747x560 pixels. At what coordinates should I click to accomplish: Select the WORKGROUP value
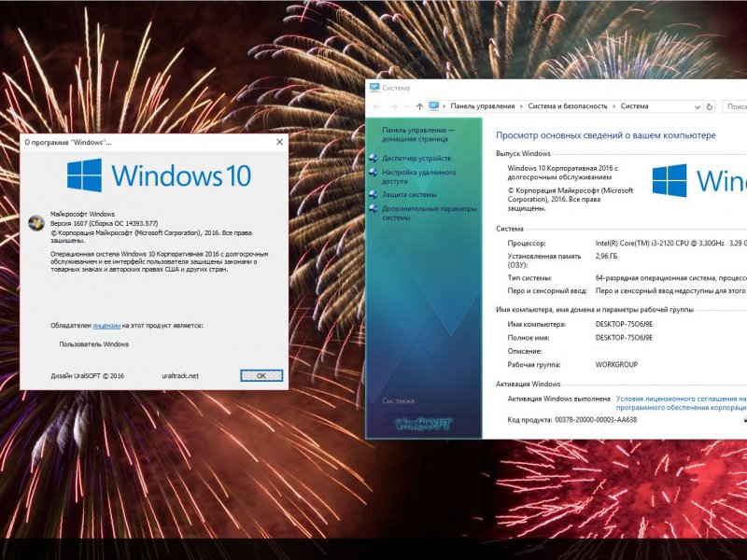616,365
